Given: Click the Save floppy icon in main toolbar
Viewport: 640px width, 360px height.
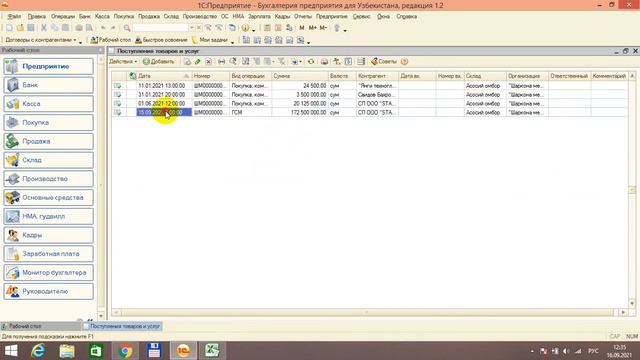Looking at the screenshot, I should click(x=31, y=28).
